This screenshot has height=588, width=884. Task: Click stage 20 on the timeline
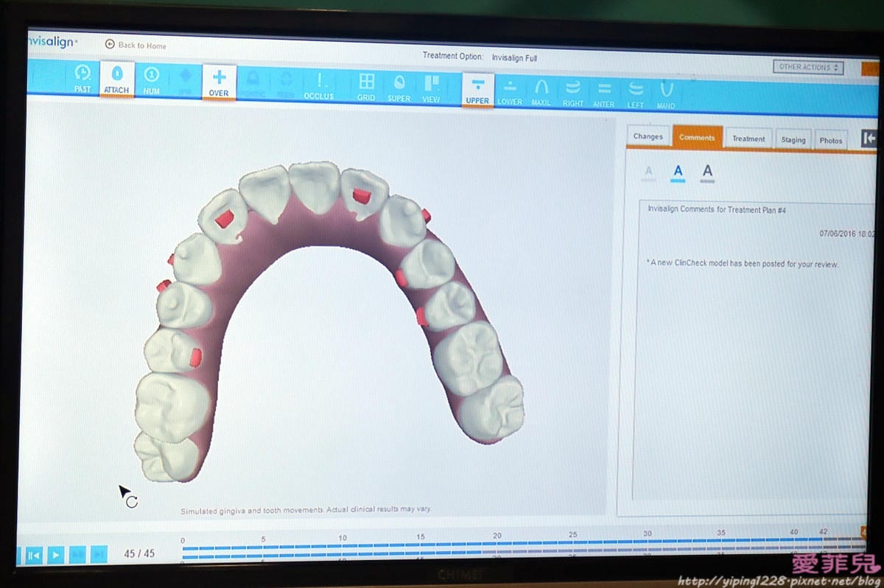pyautogui.click(x=497, y=535)
